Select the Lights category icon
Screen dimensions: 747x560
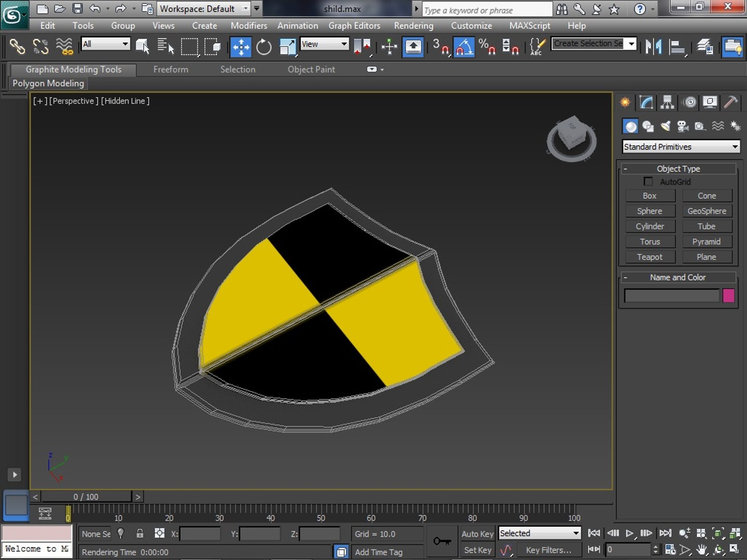666,126
